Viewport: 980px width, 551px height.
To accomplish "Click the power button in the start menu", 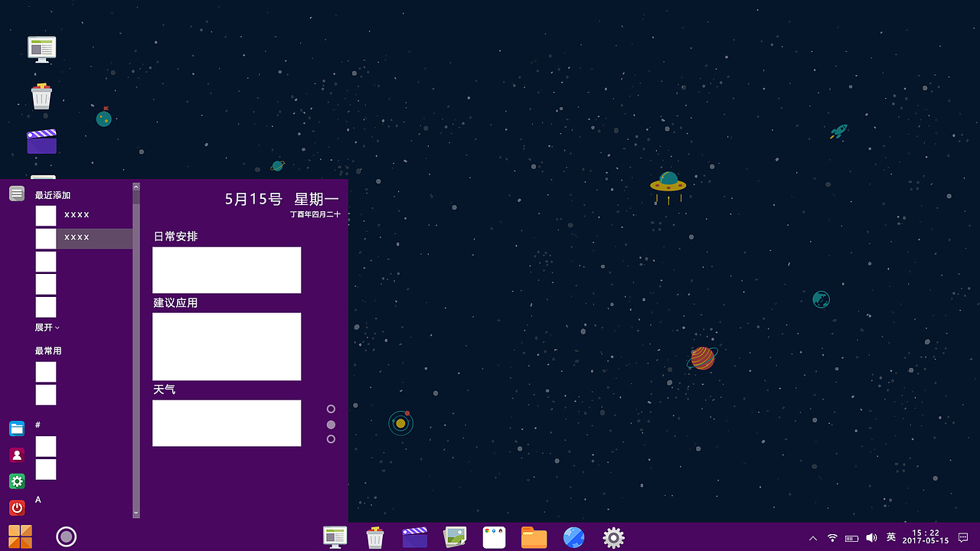I will click(16, 507).
